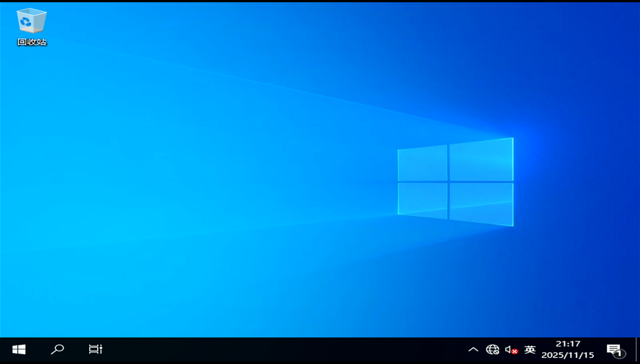Click the 回收站 label text

click(x=32, y=42)
